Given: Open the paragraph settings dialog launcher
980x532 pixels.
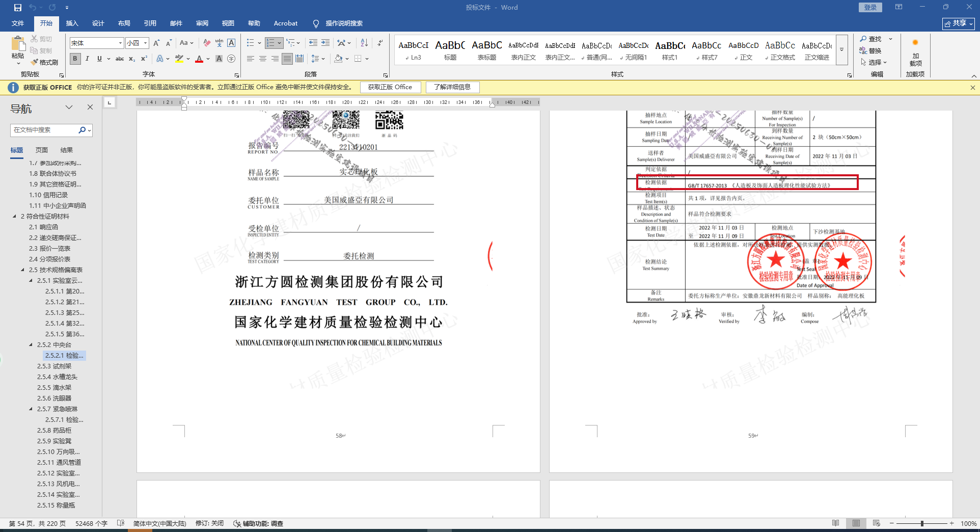Looking at the screenshot, I should point(386,75).
